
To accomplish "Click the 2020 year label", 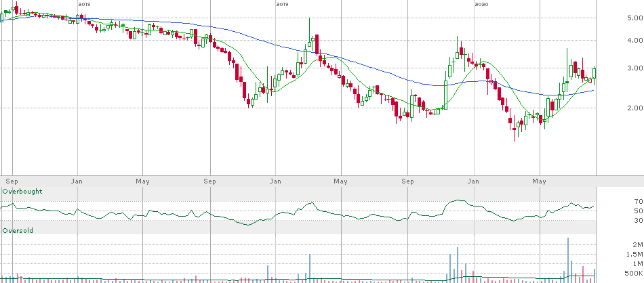I will point(481,4).
